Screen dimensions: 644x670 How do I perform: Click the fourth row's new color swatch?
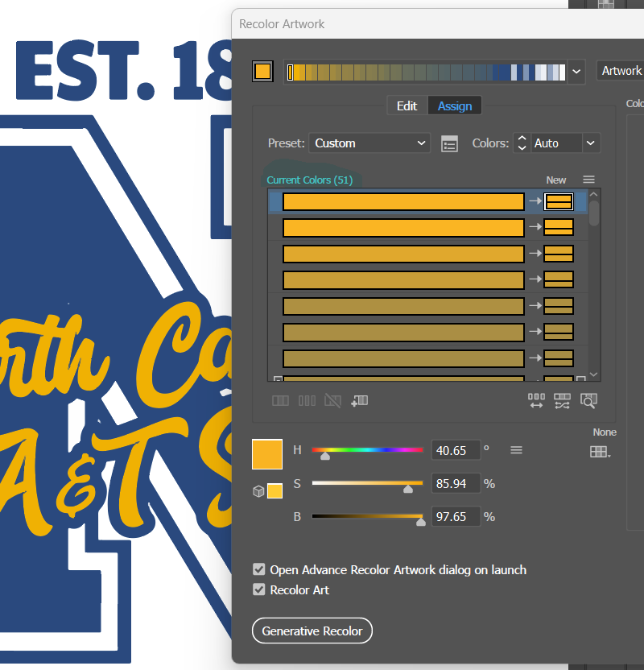tap(559, 279)
